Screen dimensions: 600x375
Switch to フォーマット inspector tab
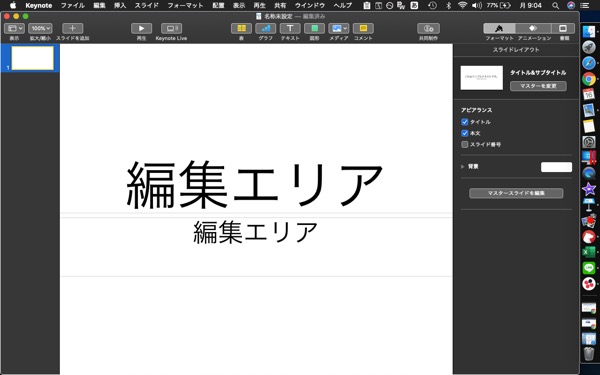(499, 28)
